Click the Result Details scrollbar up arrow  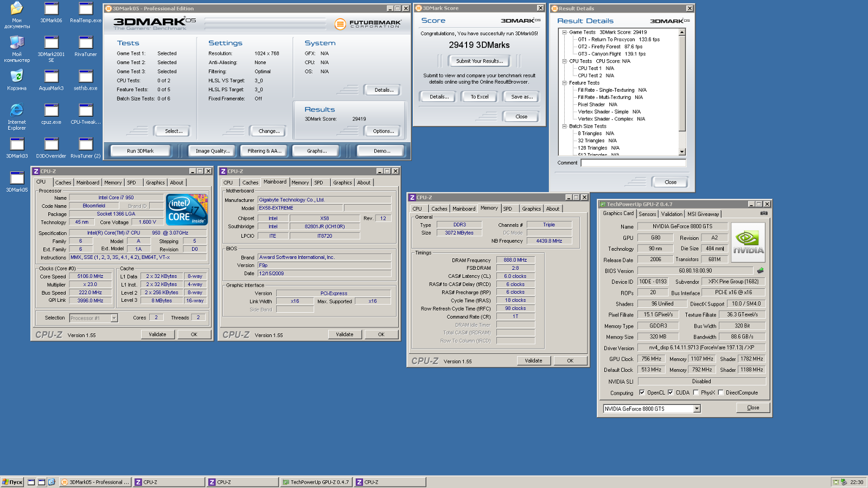pyautogui.click(x=682, y=32)
